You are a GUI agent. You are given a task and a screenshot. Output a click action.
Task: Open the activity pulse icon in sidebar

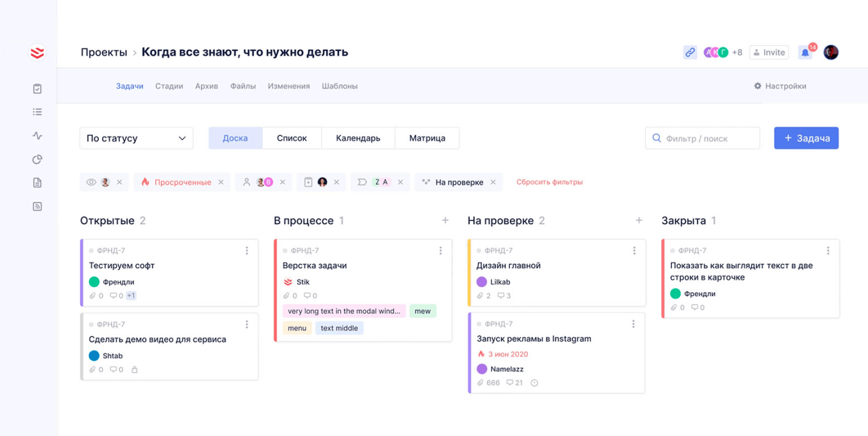37,135
